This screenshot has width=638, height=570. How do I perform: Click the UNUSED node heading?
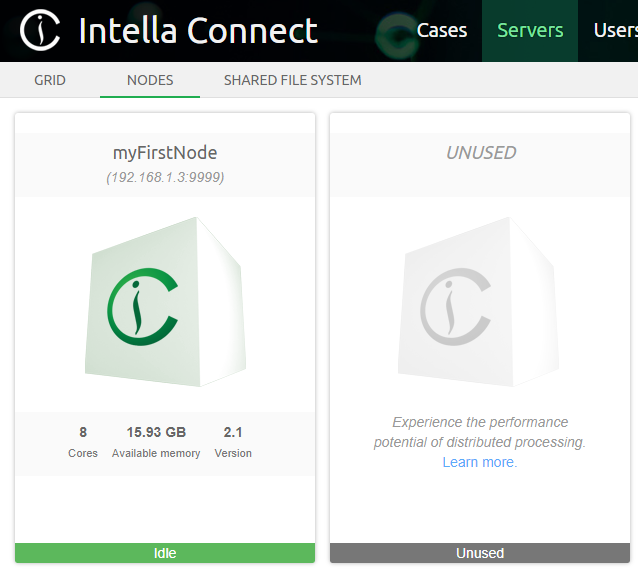coord(480,153)
